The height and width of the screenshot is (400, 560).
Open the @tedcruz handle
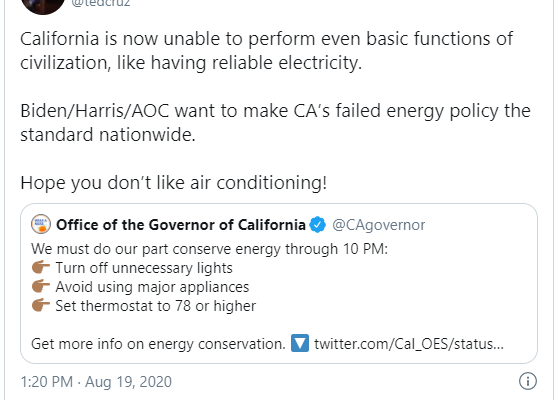click(x=101, y=4)
